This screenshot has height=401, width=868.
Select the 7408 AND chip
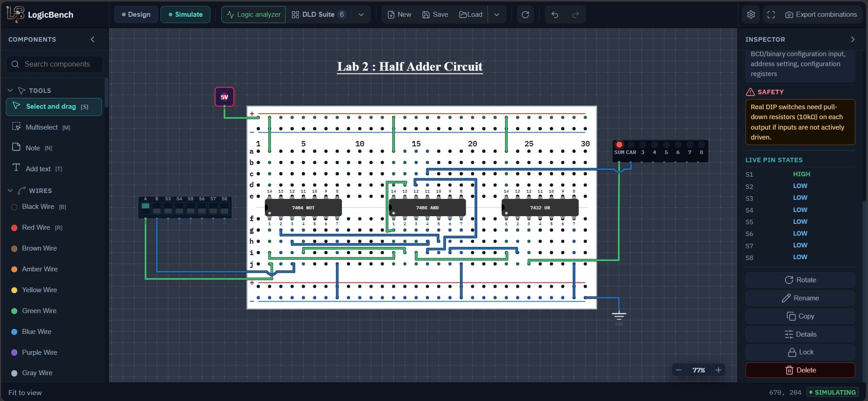point(427,208)
